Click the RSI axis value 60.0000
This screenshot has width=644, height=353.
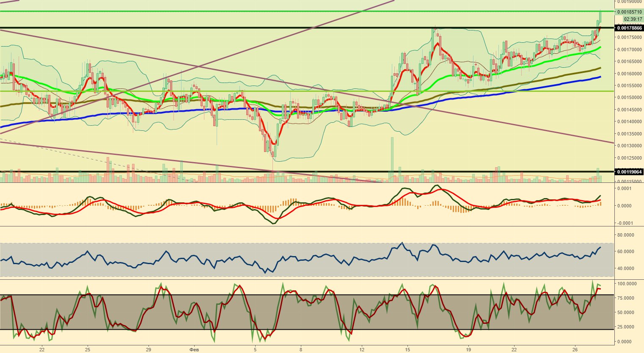pos(626,251)
